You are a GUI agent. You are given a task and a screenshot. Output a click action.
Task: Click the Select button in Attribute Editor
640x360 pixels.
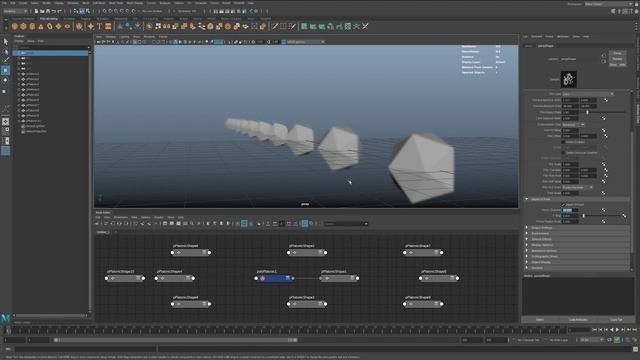point(539,320)
